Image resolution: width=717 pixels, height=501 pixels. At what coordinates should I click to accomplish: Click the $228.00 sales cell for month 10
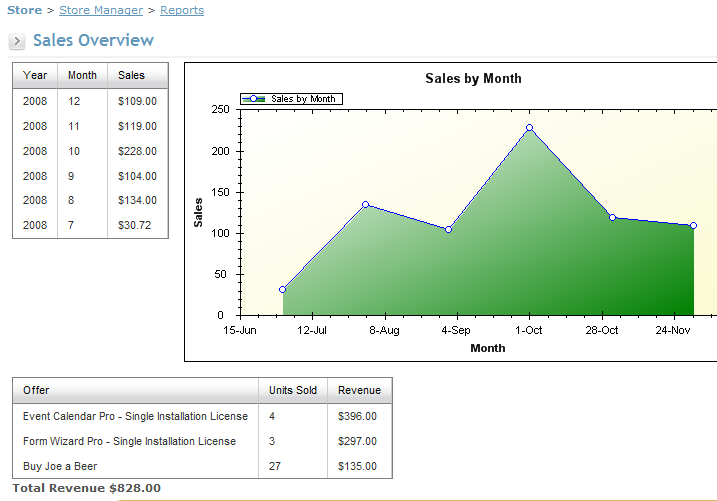click(x=137, y=151)
